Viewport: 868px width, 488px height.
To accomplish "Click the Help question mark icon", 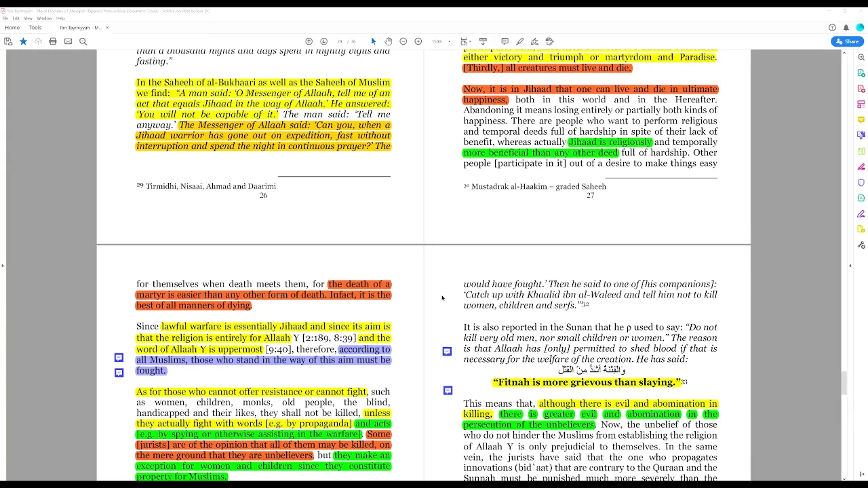I will pyautogui.click(x=832, y=28).
